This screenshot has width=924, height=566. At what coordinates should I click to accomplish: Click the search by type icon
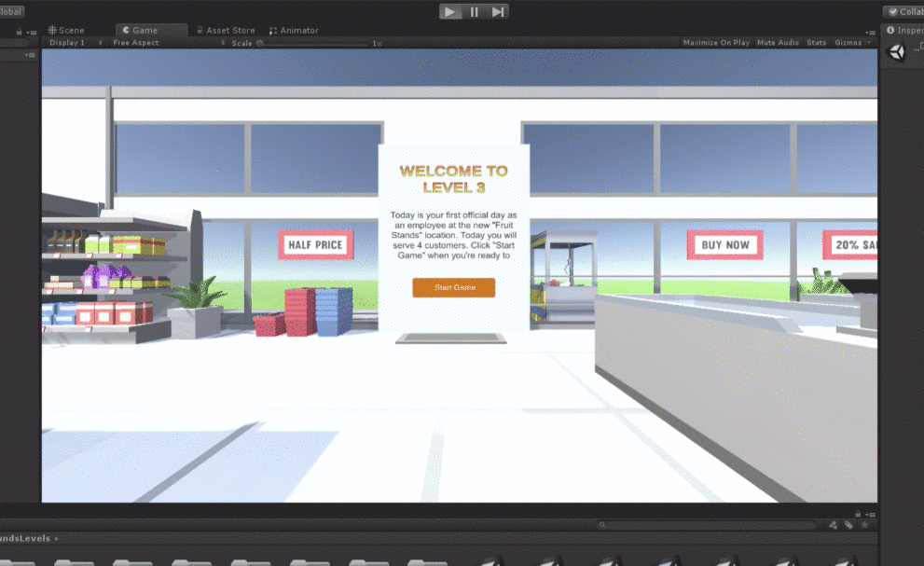(x=833, y=525)
